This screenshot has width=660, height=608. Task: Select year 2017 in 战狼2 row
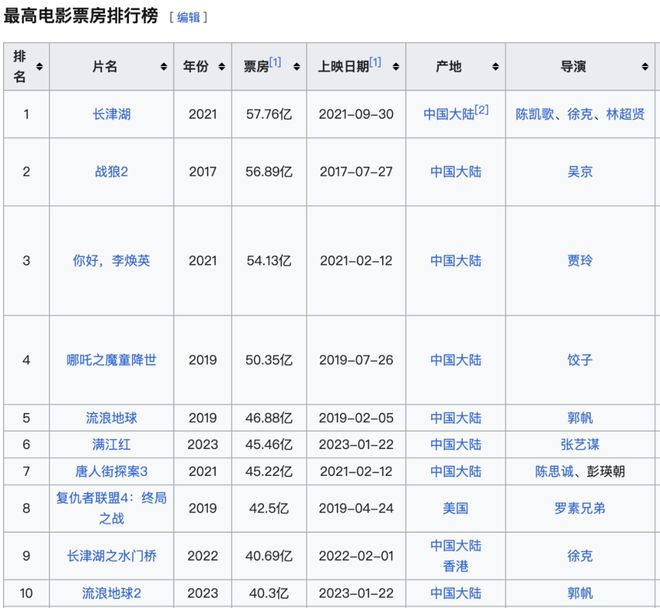[x=202, y=172]
